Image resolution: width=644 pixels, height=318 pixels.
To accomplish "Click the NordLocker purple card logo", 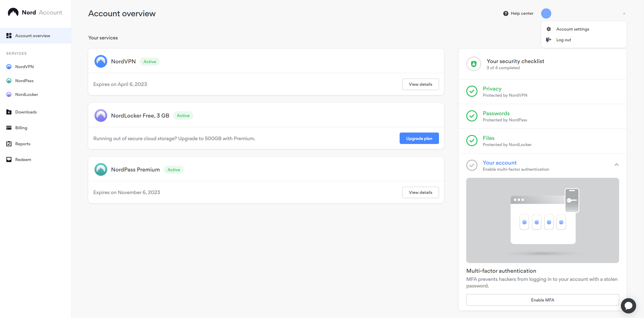I will [x=101, y=116].
